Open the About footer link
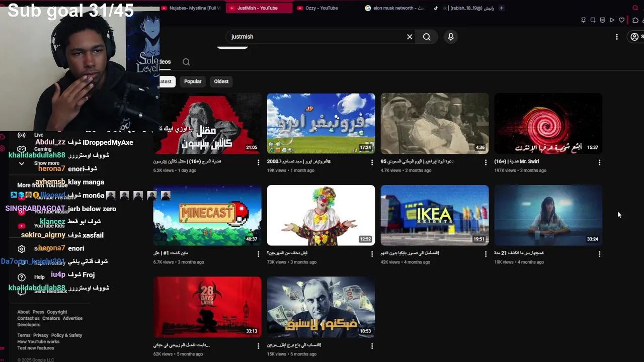The width and height of the screenshot is (644, 362). click(23, 312)
